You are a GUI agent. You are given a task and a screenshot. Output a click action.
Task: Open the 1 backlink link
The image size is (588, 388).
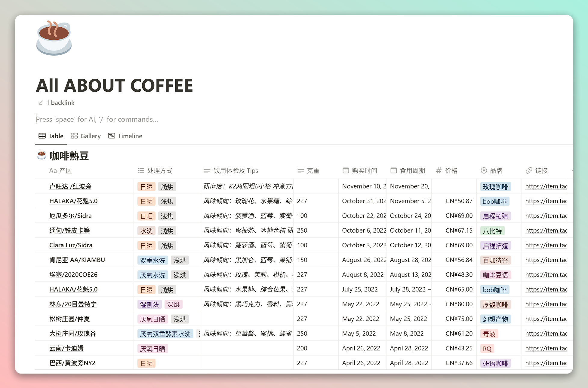click(60, 103)
